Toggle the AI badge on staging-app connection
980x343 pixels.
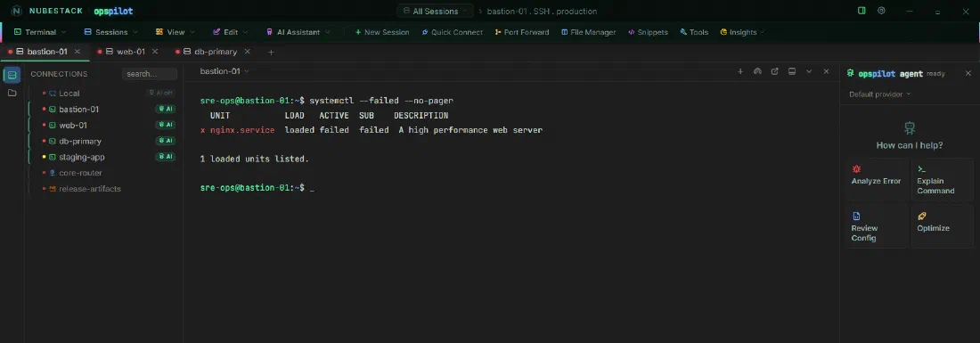[x=165, y=157]
